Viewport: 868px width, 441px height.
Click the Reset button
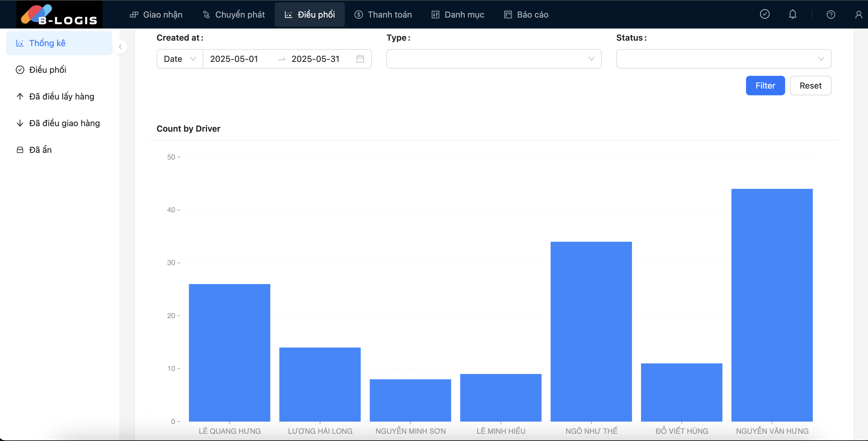point(810,86)
